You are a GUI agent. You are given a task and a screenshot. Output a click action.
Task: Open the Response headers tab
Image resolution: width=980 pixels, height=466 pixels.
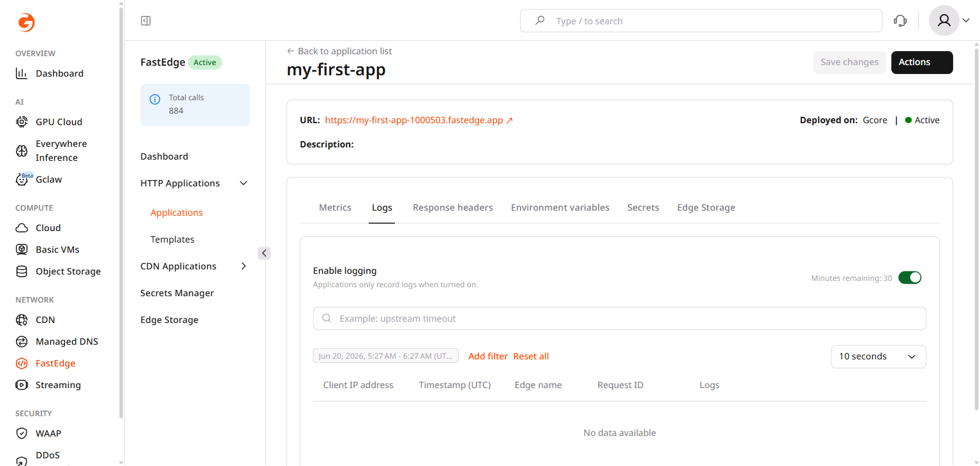(x=453, y=207)
